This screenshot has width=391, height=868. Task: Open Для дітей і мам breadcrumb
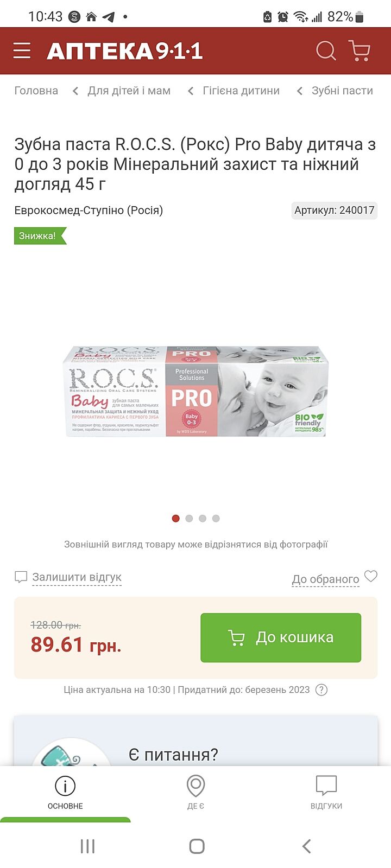tap(129, 91)
